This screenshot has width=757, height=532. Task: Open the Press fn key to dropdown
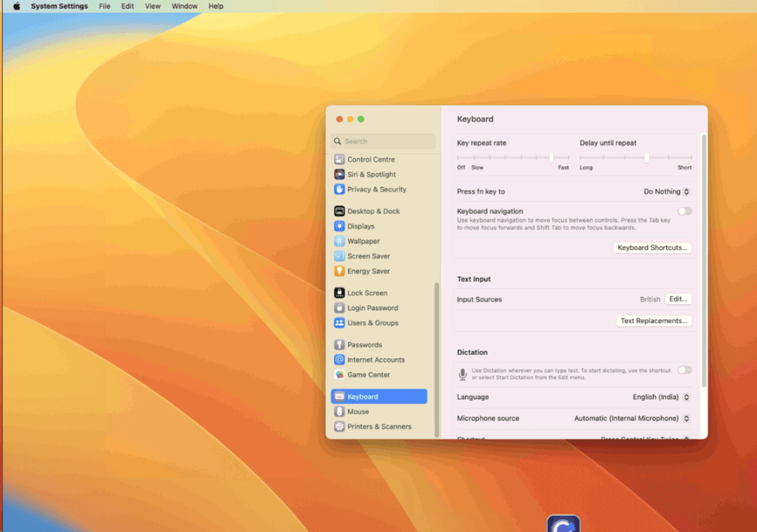click(x=667, y=191)
